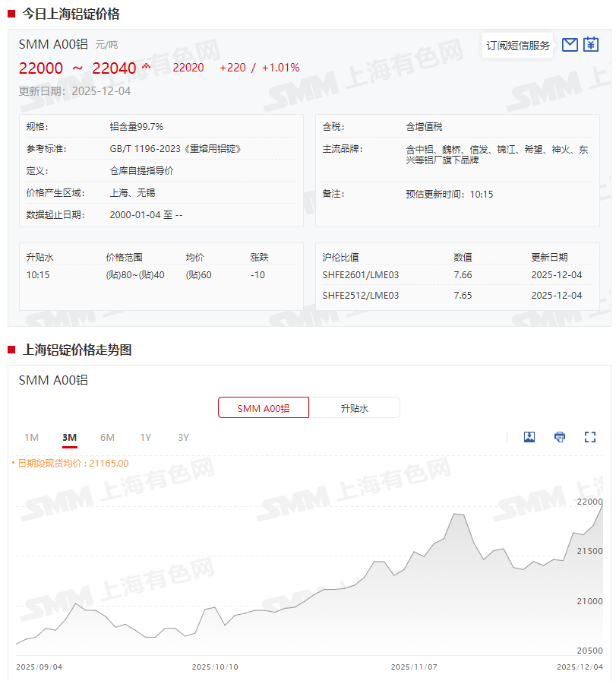Click the 今日上海铝锭价格 heading
Viewport: 616px width, 681px height.
(x=71, y=14)
